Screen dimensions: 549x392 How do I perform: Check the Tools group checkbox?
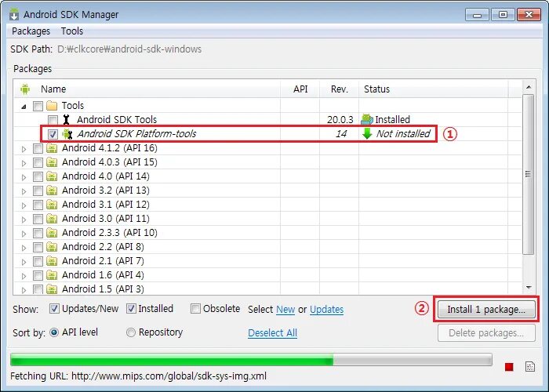coord(38,106)
